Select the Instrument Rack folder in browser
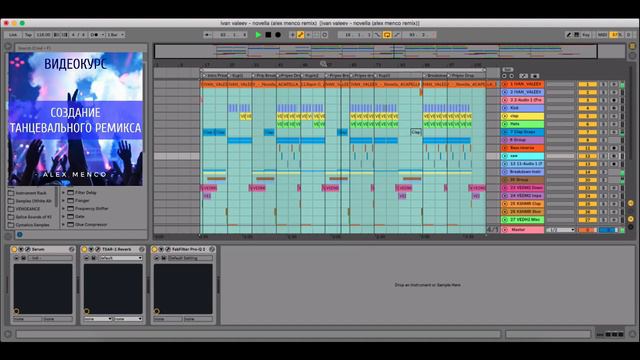Image resolution: width=640 pixels, height=360 pixels. point(31,193)
